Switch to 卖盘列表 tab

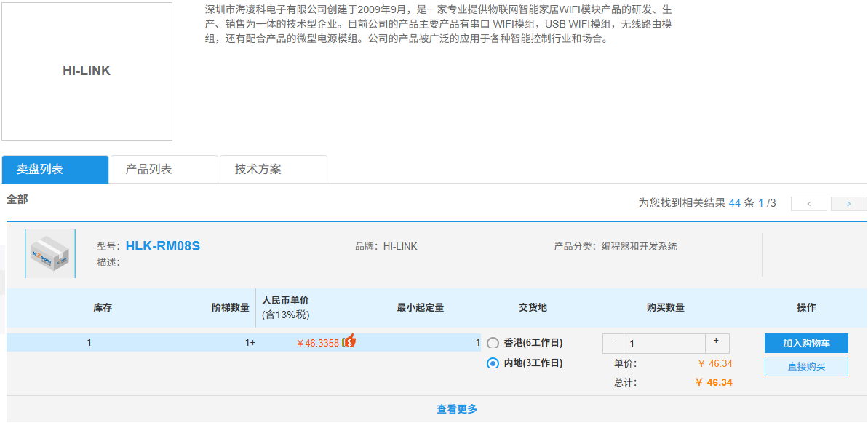[55, 170]
